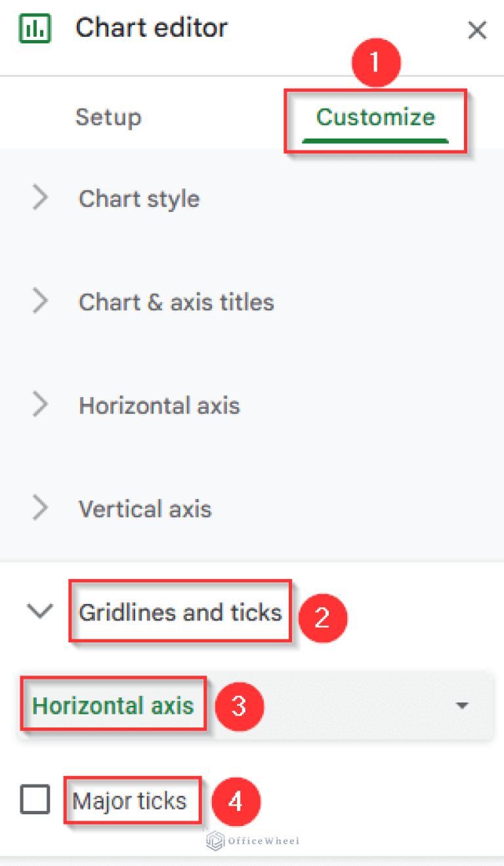This screenshot has width=504, height=866.
Task: Click the chevron beside Horizontal axis section
Action: point(40,404)
